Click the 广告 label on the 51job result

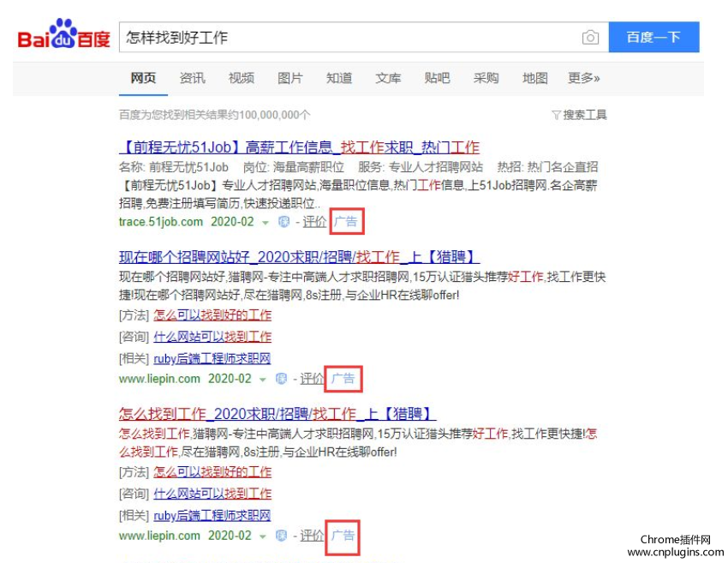[x=346, y=222]
